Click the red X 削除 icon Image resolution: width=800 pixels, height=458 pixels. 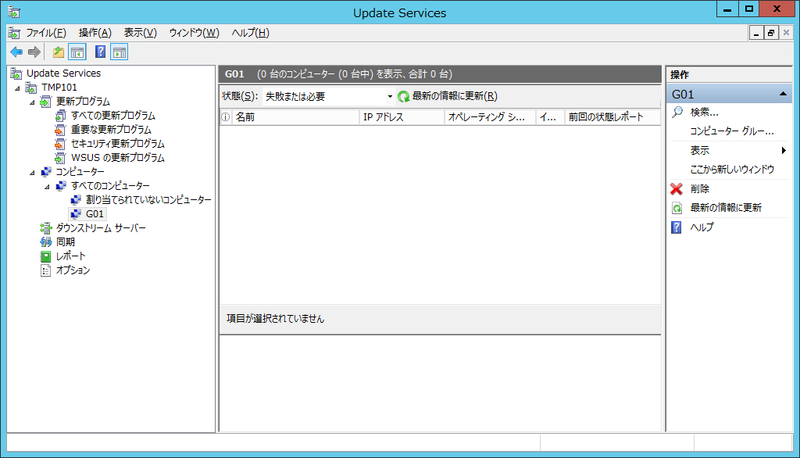point(677,189)
